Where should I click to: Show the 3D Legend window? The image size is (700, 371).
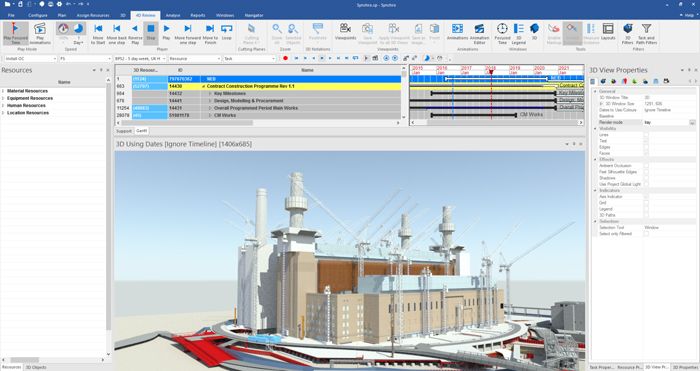click(518, 33)
